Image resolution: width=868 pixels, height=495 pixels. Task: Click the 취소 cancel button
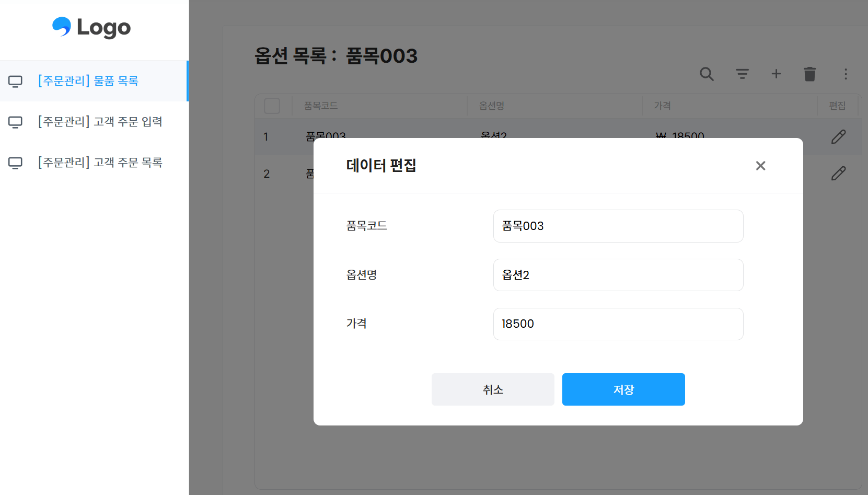492,389
